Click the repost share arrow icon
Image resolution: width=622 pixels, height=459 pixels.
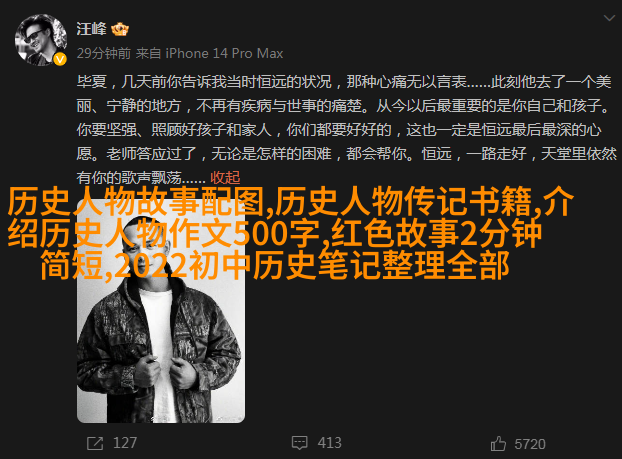[x=95, y=443]
